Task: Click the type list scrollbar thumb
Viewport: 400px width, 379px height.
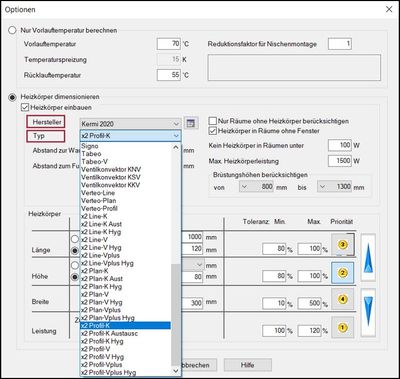Action: click(176, 315)
